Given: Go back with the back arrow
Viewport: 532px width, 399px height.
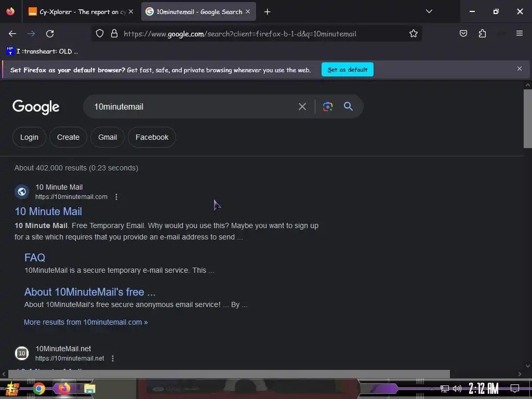Looking at the screenshot, I should coord(12,34).
